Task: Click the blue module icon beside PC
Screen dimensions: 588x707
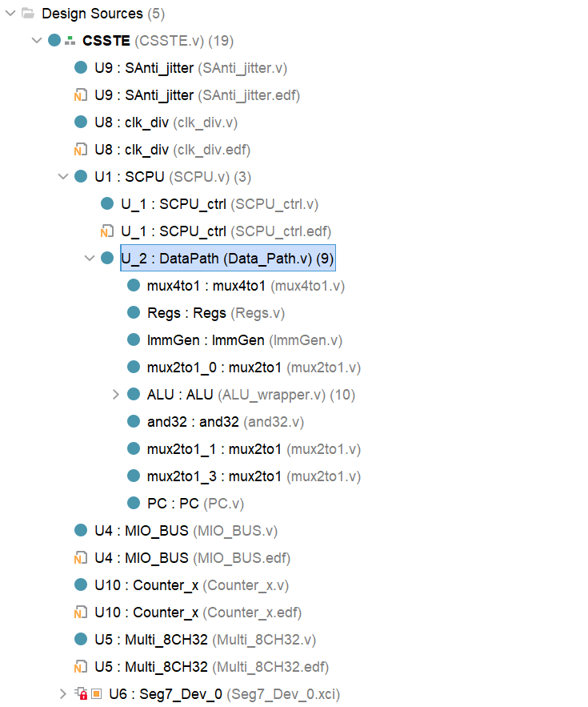Action: [x=134, y=504]
